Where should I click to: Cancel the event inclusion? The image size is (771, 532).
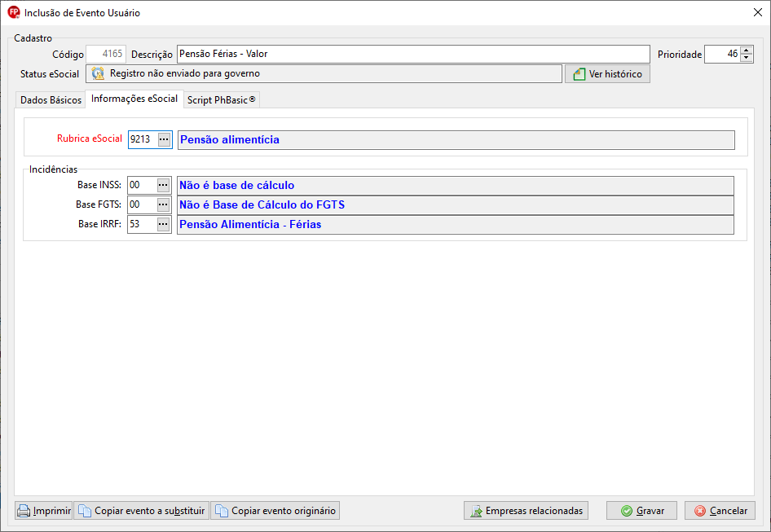(720, 511)
